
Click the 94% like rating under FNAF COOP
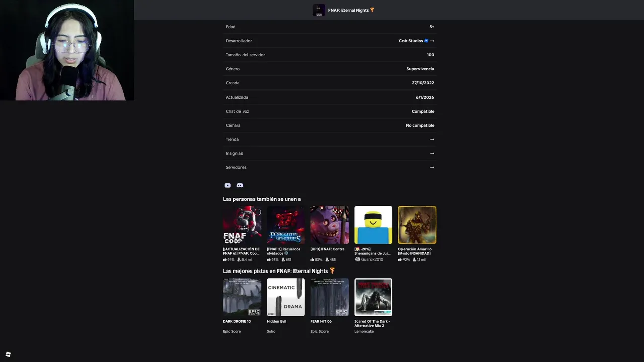pyautogui.click(x=229, y=260)
